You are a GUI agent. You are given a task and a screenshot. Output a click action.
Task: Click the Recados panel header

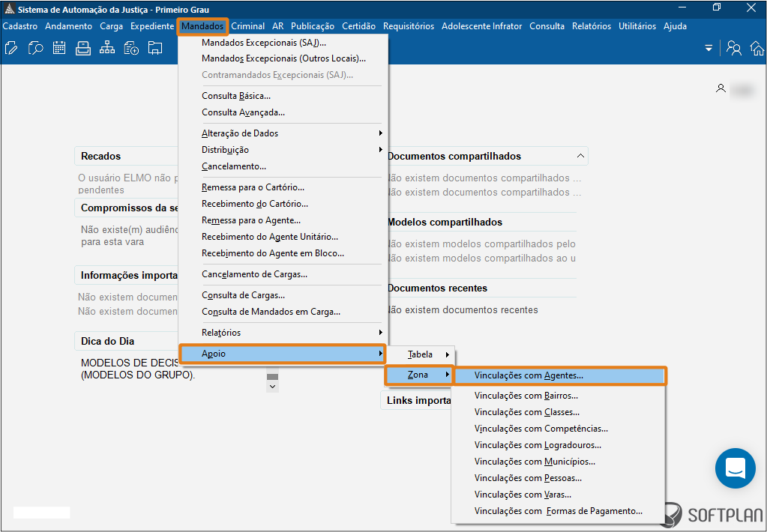126,156
